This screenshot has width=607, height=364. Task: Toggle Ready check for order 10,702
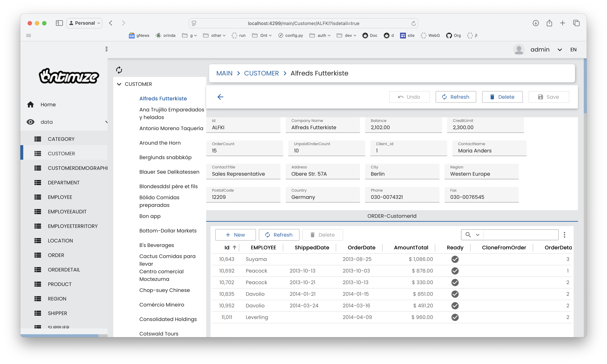pyautogui.click(x=455, y=282)
